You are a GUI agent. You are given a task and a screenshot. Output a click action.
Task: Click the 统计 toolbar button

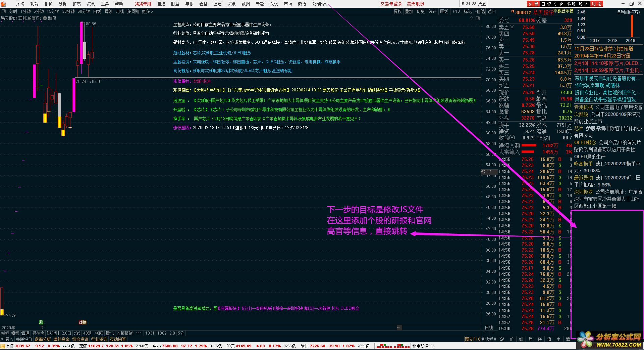(433, 11)
